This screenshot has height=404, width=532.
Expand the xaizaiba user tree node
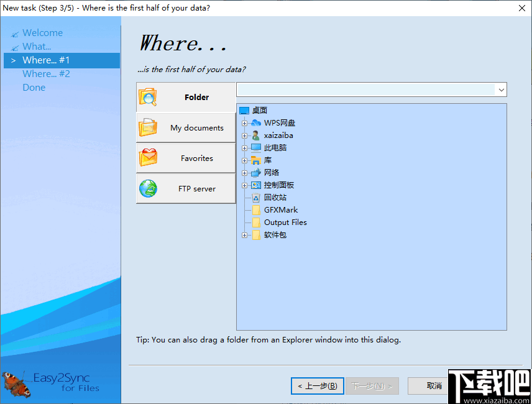tap(244, 135)
